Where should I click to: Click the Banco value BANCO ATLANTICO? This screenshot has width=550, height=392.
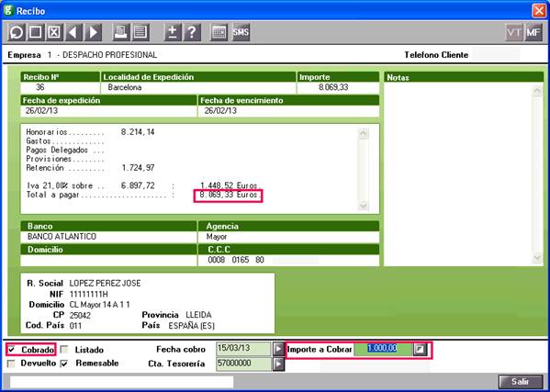coord(62,237)
